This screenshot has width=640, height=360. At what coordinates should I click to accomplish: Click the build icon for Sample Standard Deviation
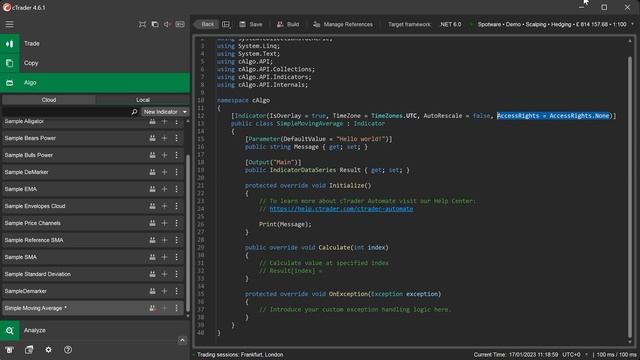point(152,274)
